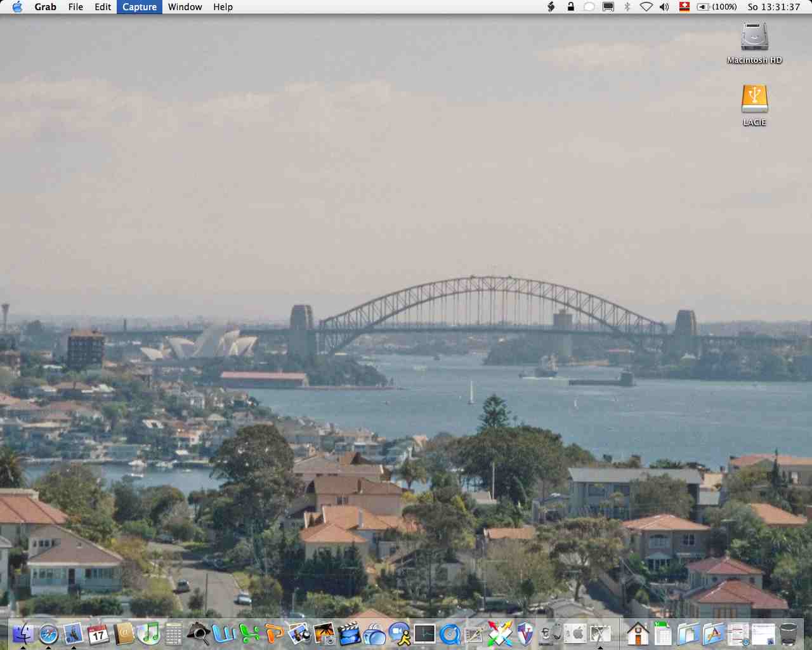Open Microsoft Word from the Dock
This screenshot has width=812, height=650.
pos(223,633)
